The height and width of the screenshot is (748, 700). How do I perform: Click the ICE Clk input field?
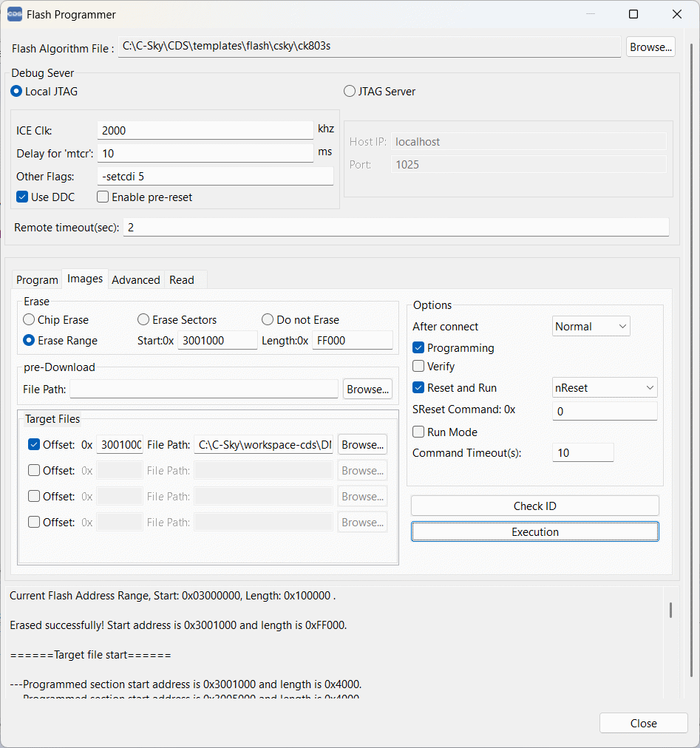coord(205,130)
